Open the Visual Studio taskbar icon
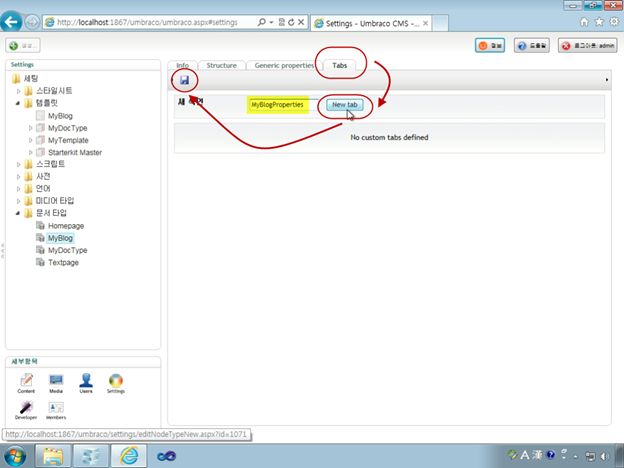Image resolution: width=624 pixels, height=468 pixels. pyautogui.click(x=166, y=456)
